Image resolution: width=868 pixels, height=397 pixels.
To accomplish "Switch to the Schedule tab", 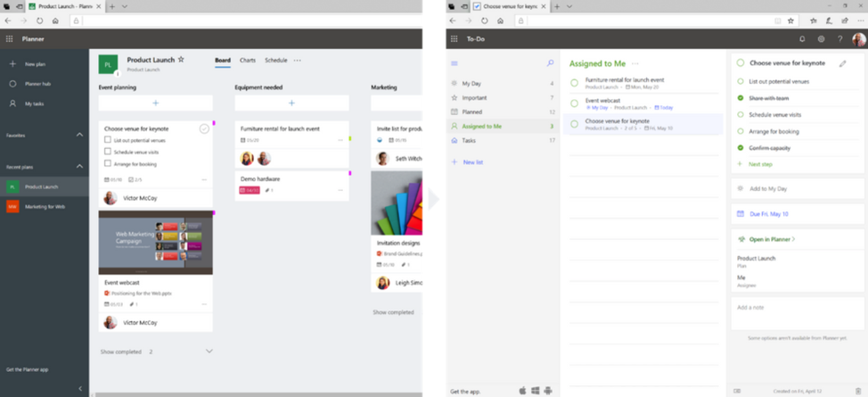I will (275, 60).
